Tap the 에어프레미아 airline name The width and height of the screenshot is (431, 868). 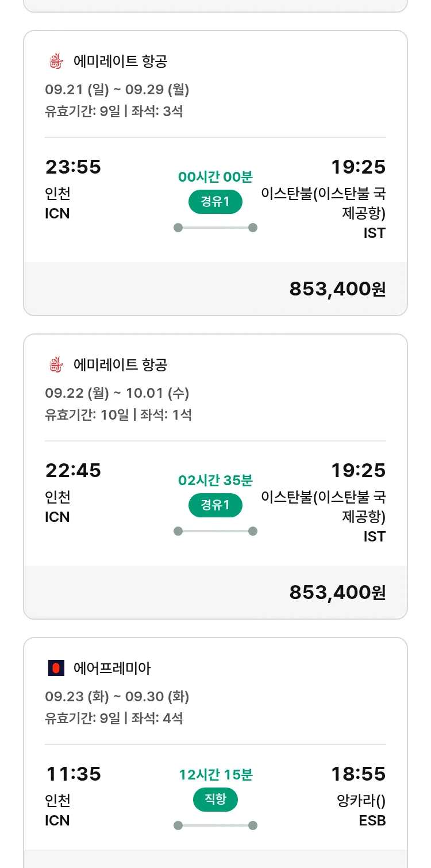(x=112, y=668)
